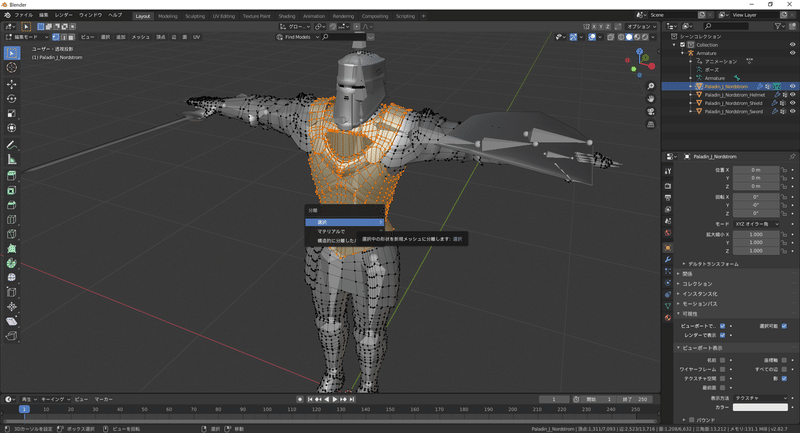The image size is (800, 433).
Task: Uncheck the 影 shadow checkbox
Action: [x=784, y=378]
